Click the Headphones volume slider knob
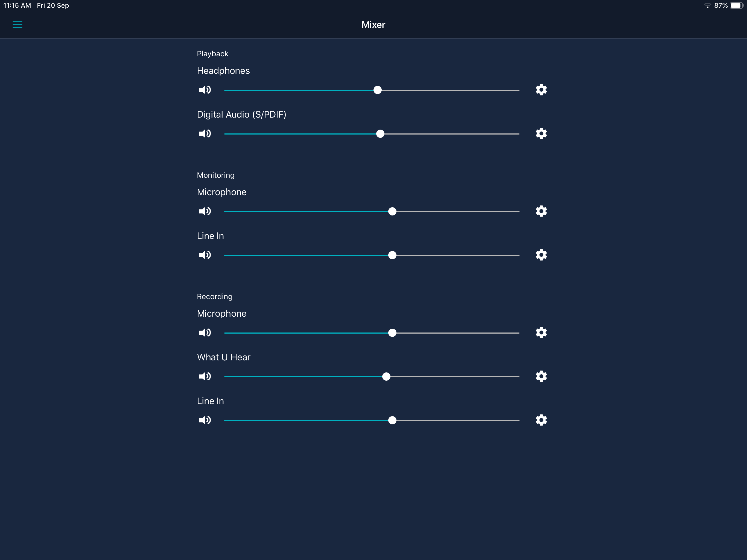The image size is (747, 560). (x=378, y=90)
